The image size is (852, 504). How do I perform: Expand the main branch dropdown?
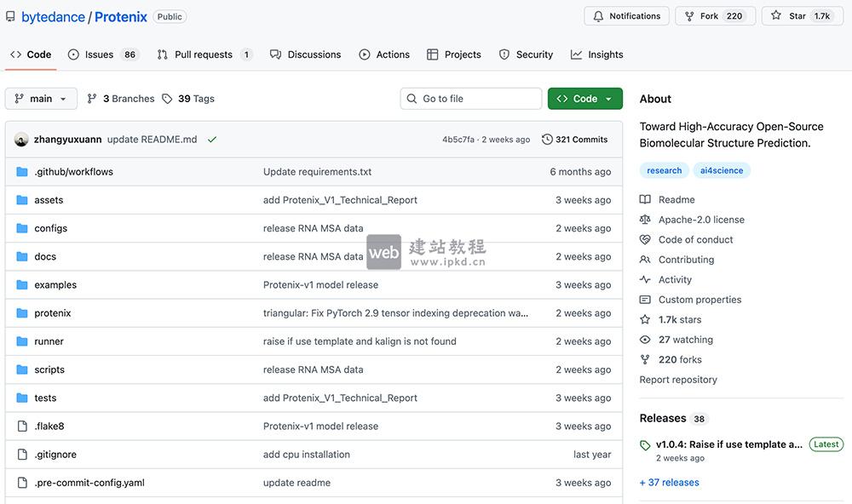coord(40,98)
